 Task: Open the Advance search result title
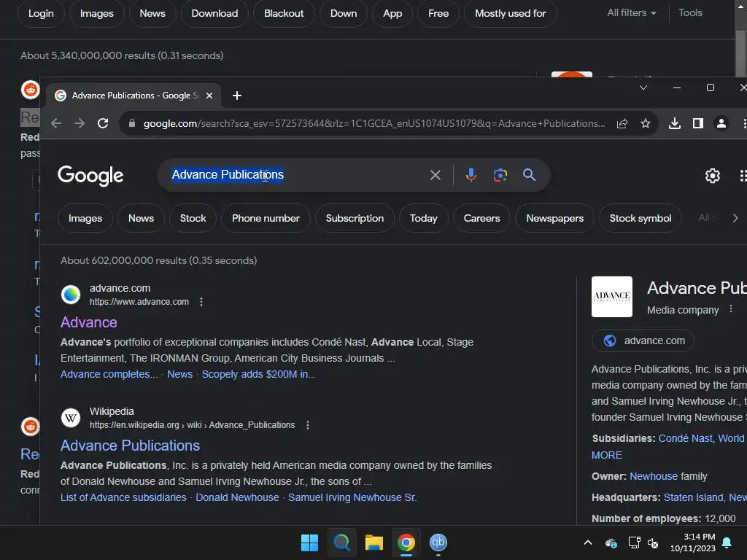click(88, 322)
